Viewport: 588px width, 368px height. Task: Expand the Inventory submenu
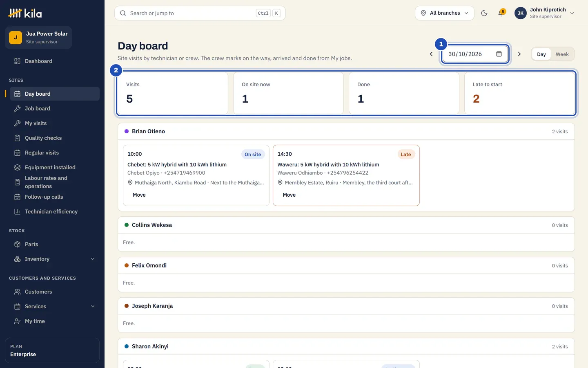(x=93, y=259)
